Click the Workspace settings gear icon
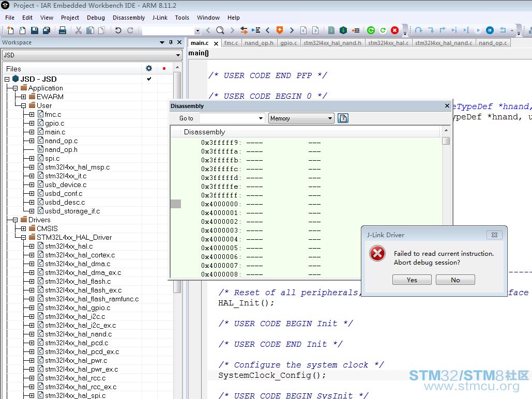This screenshot has height=399, width=532. [x=148, y=69]
